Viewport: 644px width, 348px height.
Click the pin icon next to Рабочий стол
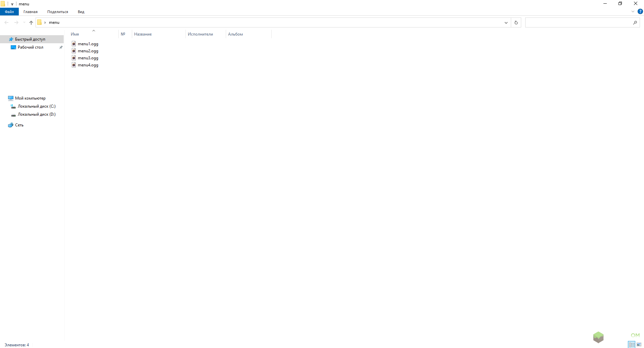click(x=61, y=47)
